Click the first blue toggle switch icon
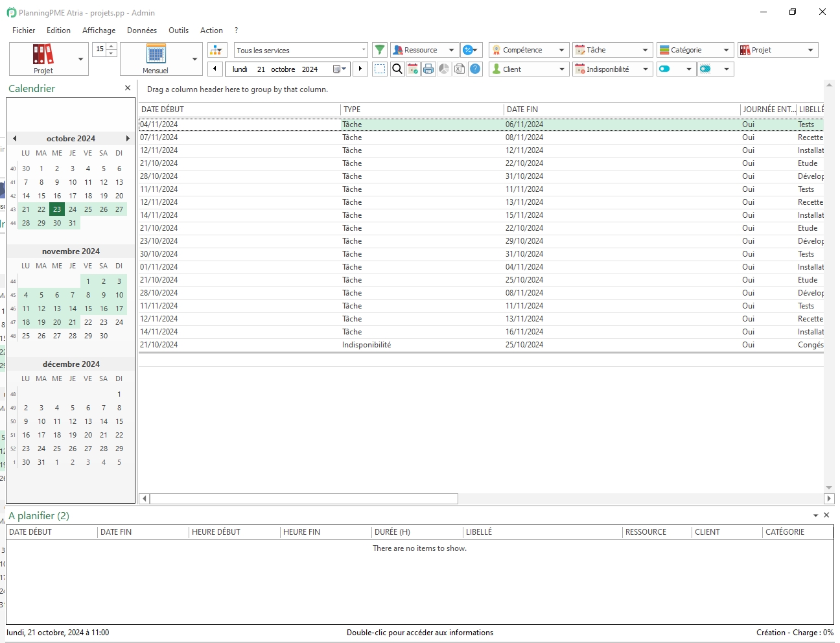Screen dimensions: 840x643 pos(664,69)
